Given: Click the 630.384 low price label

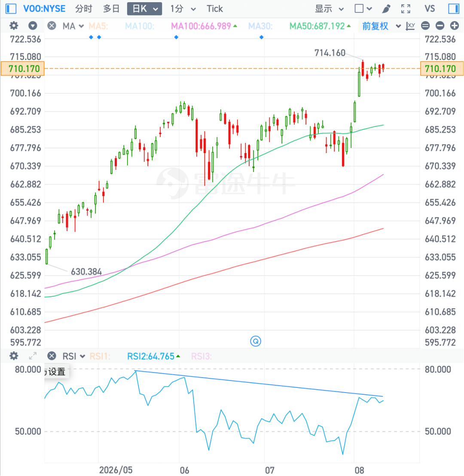Looking at the screenshot, I should point(86,271).
